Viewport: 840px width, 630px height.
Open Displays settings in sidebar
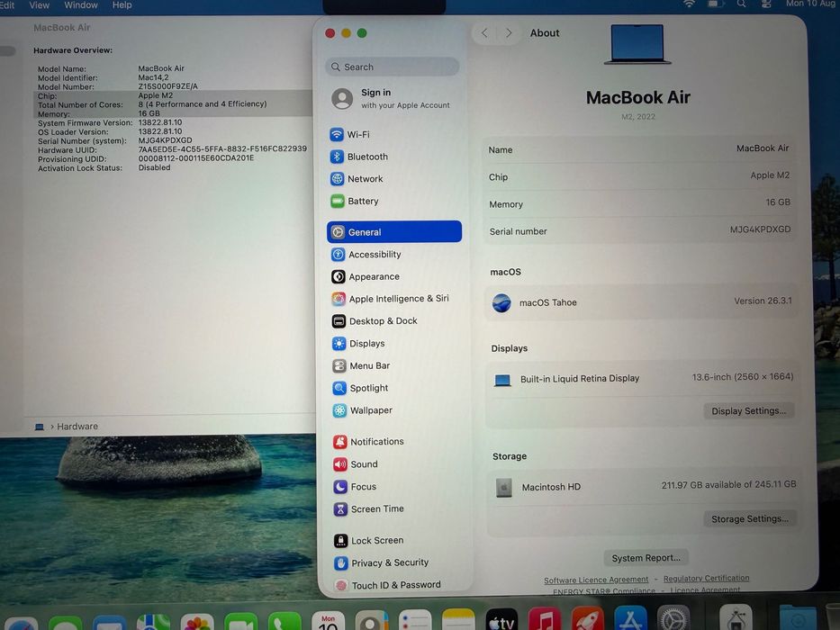pyautogui.click(x=357, y=344)
